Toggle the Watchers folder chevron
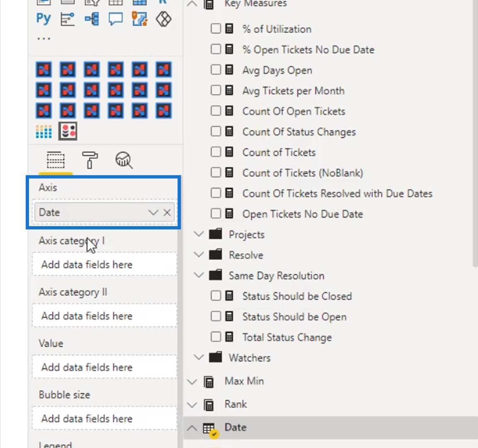 pos(199,357)
